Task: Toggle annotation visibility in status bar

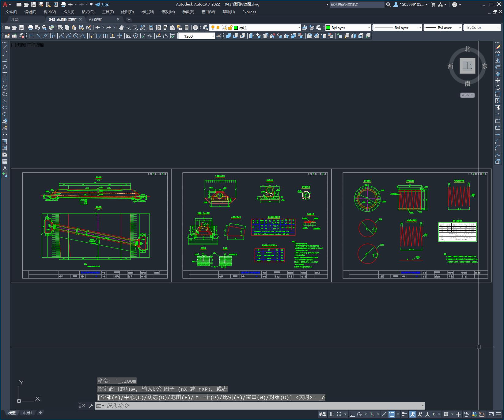Action: (x=413, y=414)
